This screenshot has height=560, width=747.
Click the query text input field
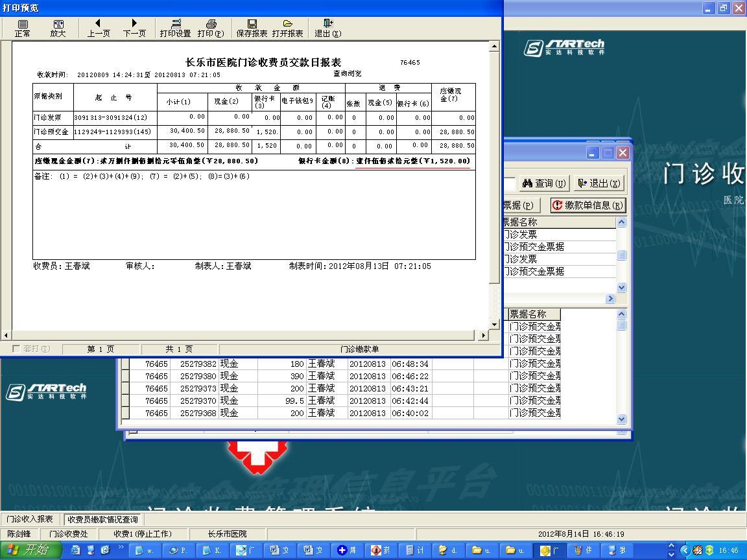[x=510, y=183]
